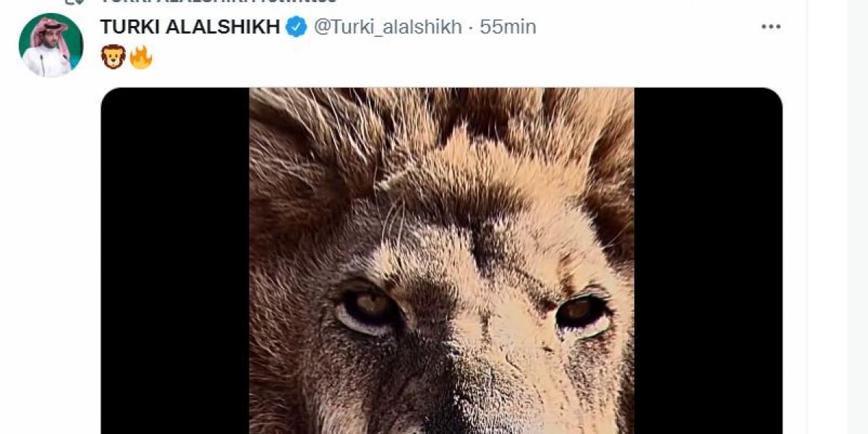Image resolution: width=868 pixels, height=434 pixels.
Task: Click the blue verified badge beside the name
Action: pyautogui.click(x=296, y=27)
